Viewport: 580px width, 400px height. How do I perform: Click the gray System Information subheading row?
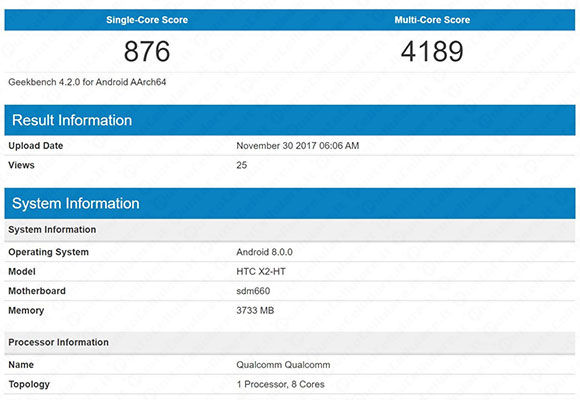(290, 230)
